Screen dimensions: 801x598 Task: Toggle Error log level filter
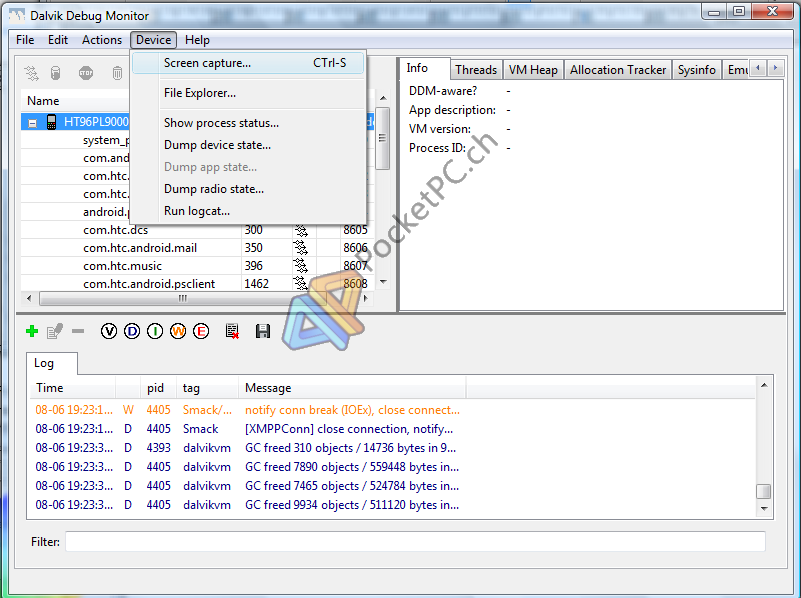coord(201,331)
